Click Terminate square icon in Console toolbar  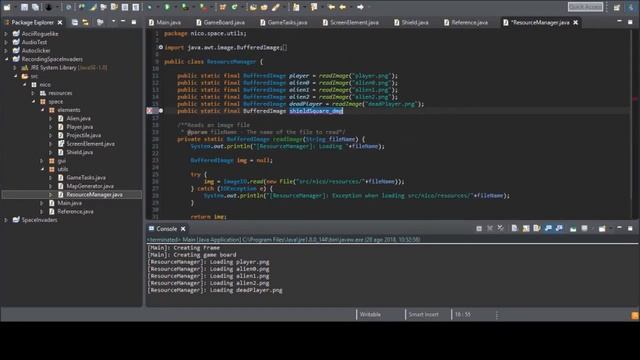(479, 229)
